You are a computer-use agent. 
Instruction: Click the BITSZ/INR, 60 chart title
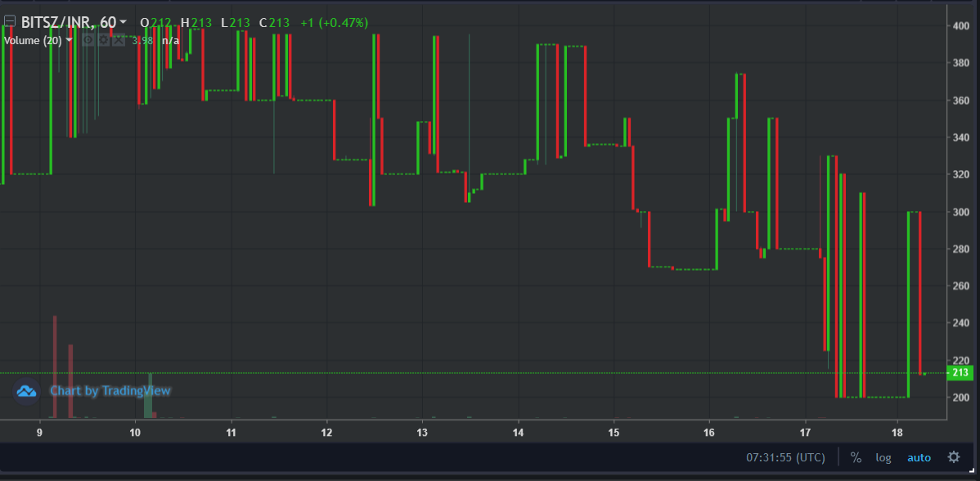click(69, 22)
